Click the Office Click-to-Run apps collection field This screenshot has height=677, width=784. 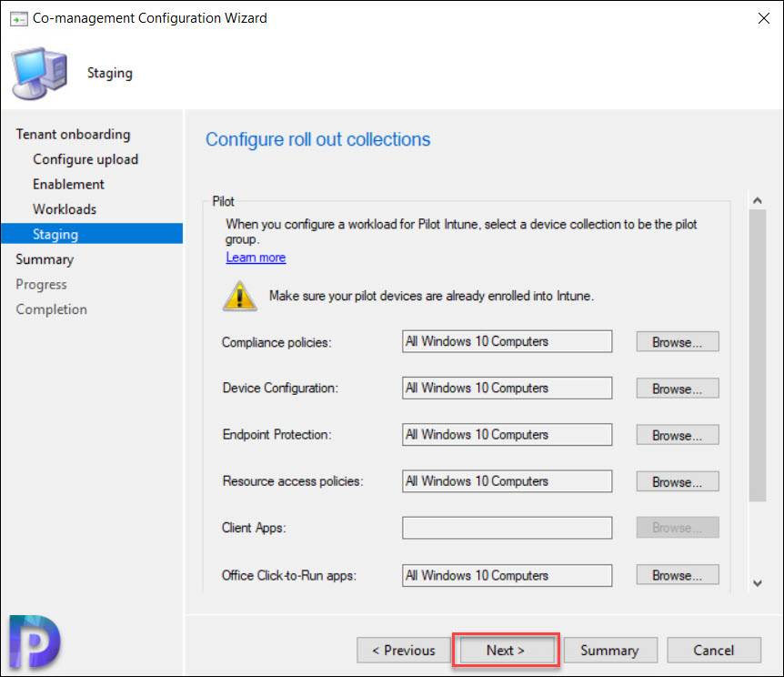507,575
